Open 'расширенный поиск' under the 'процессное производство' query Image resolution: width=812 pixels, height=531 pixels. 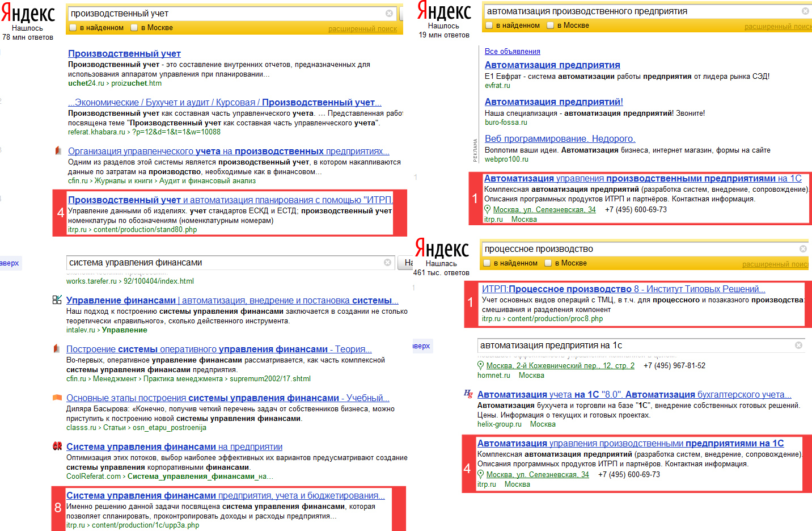click(775, 264)
